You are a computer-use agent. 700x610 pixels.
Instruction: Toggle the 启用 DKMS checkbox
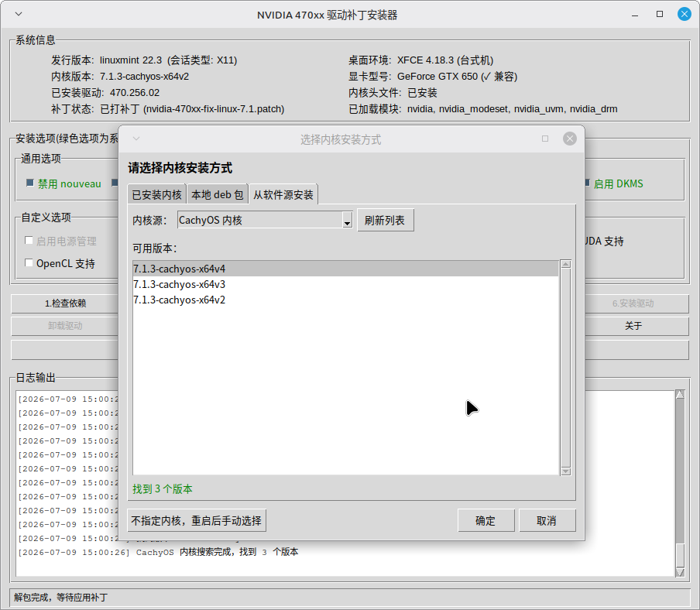pyautogui.click(x=587, y=183)
